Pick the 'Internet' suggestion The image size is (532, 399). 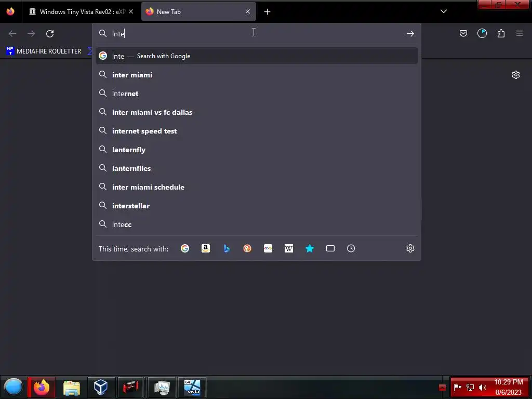(257, 94)
